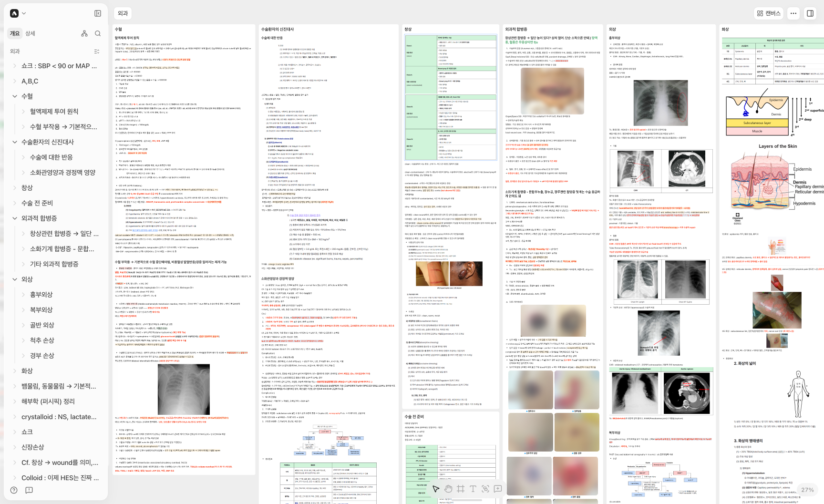Select 경부 손상 in outline

pyautogui.click(x=42, y=356)
